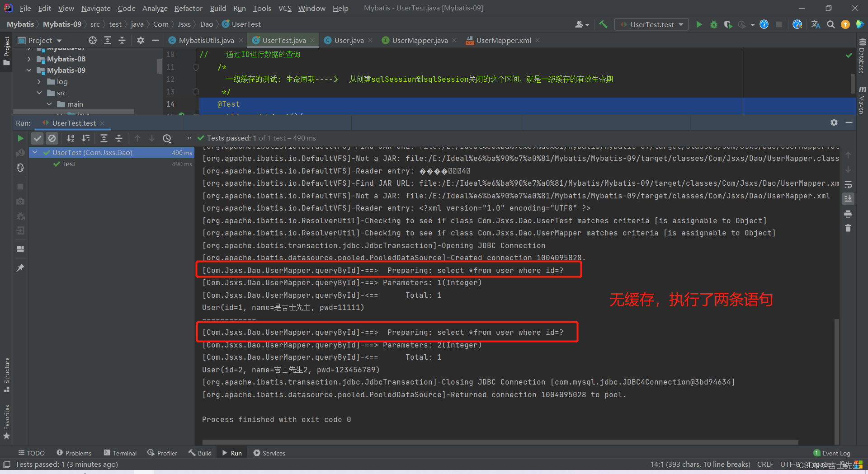This screenshot has width=868, height=474.
Task: Toggle scroll to end of console
Action: point(848,199)
